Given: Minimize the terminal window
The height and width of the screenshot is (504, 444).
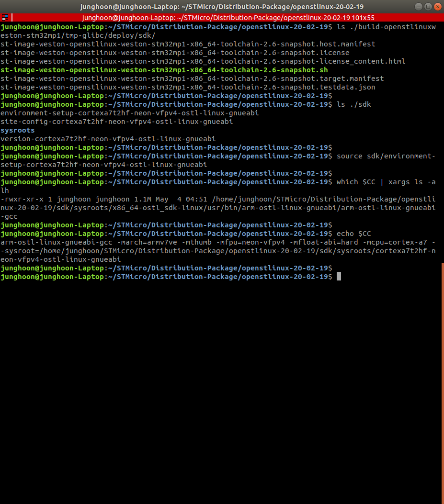Looking at the screenshot, I should 418,6.
